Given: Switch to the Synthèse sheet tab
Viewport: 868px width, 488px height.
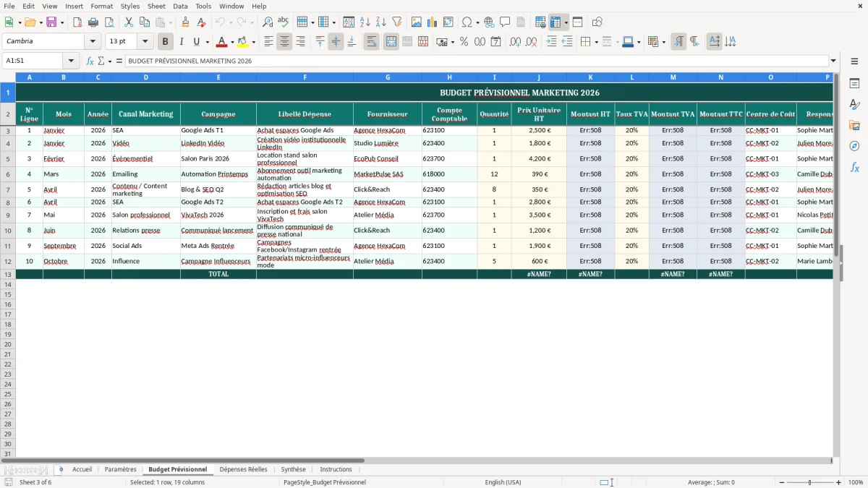Looking at the screenshot, I should coord(293,469).
